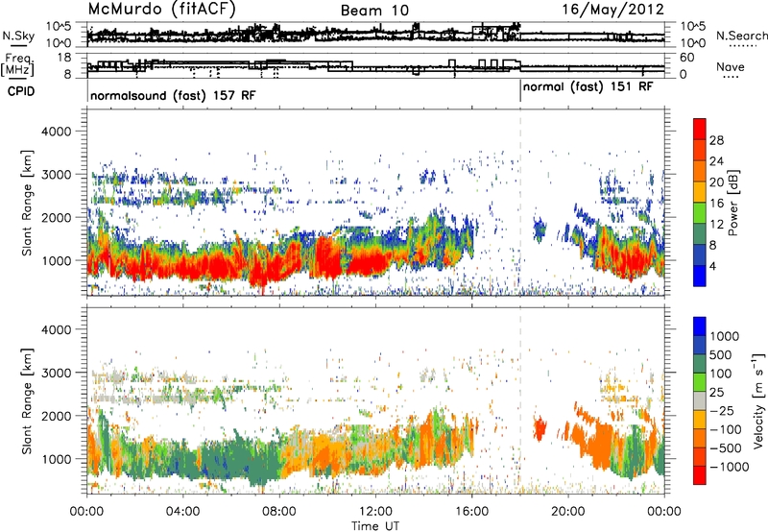
Task: Click the 16:00 time tick label
Action: tap(471, 512)
